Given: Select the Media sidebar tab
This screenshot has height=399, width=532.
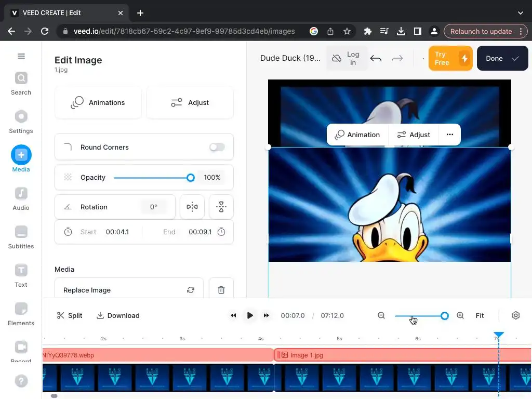Looking at the screenshot, I should (21, 159).
